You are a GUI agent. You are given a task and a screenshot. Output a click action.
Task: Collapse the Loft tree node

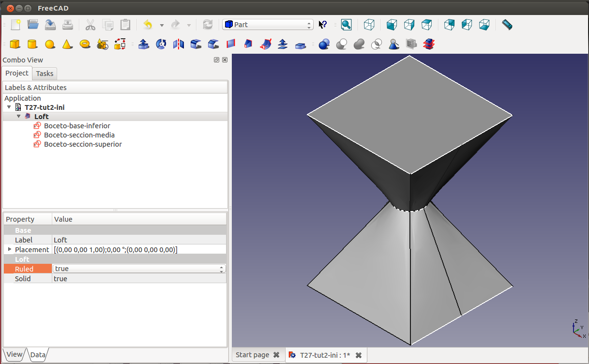(19, 116)
